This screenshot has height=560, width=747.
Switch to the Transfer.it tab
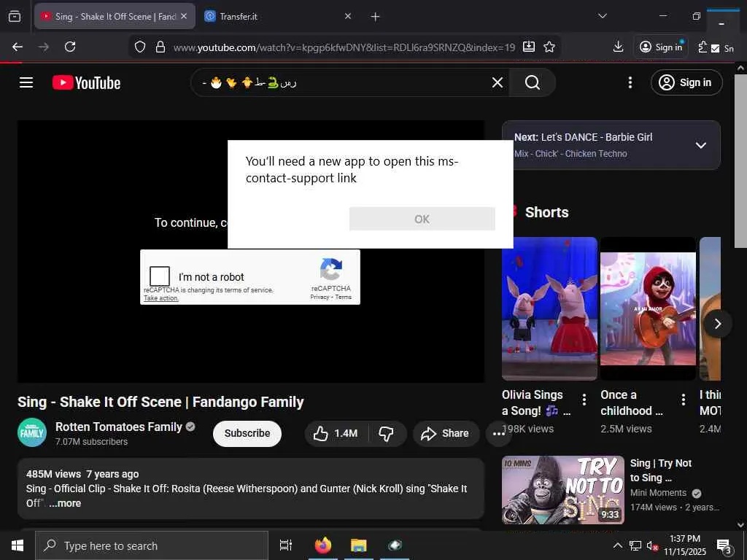[270, 17]
